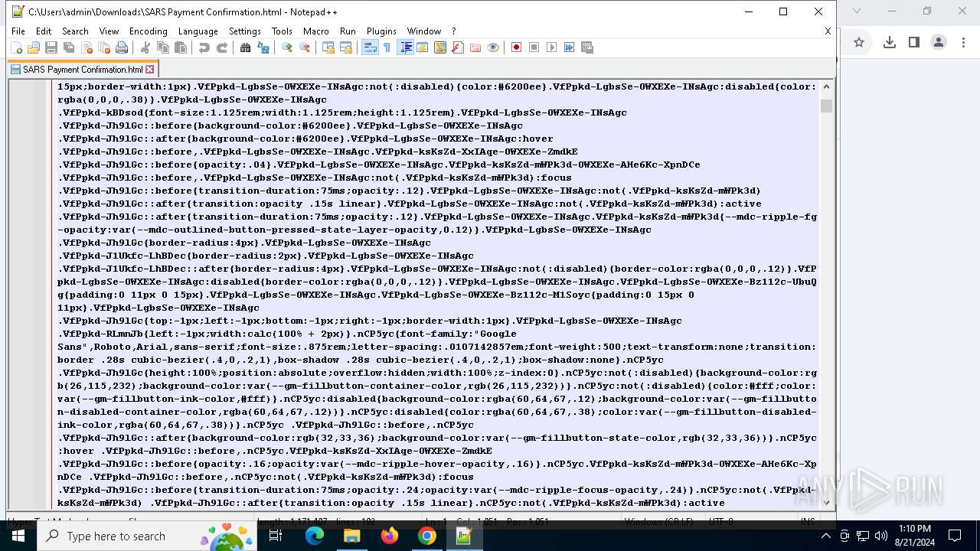Open the File menu

click(18, 31)
